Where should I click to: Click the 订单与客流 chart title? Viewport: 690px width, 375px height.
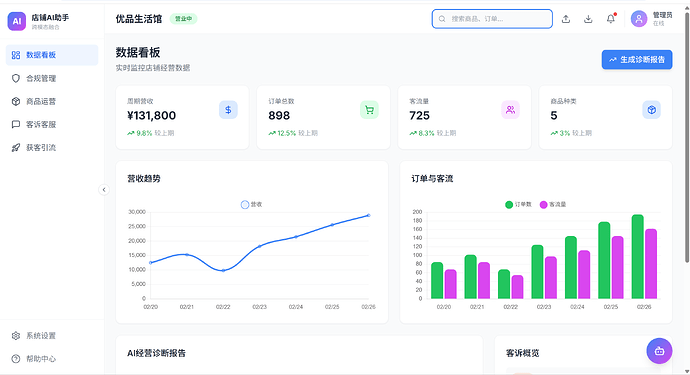(x=432, y=179)
